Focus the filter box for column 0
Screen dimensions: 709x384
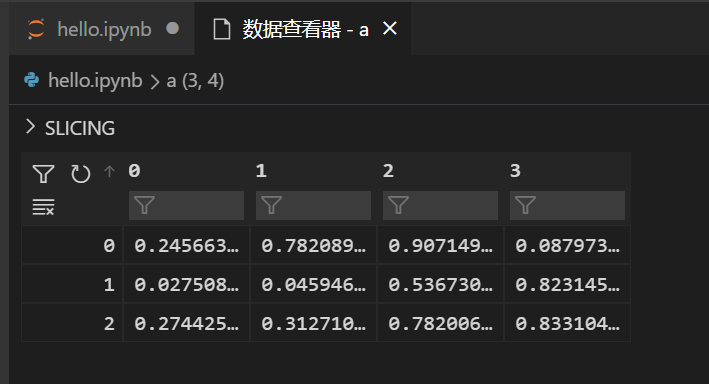[x=186, y=205]
